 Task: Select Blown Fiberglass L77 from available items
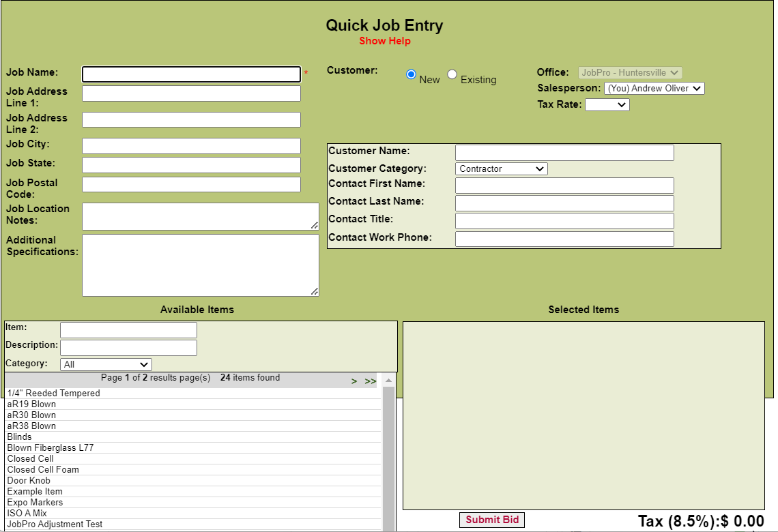(51, 448)
